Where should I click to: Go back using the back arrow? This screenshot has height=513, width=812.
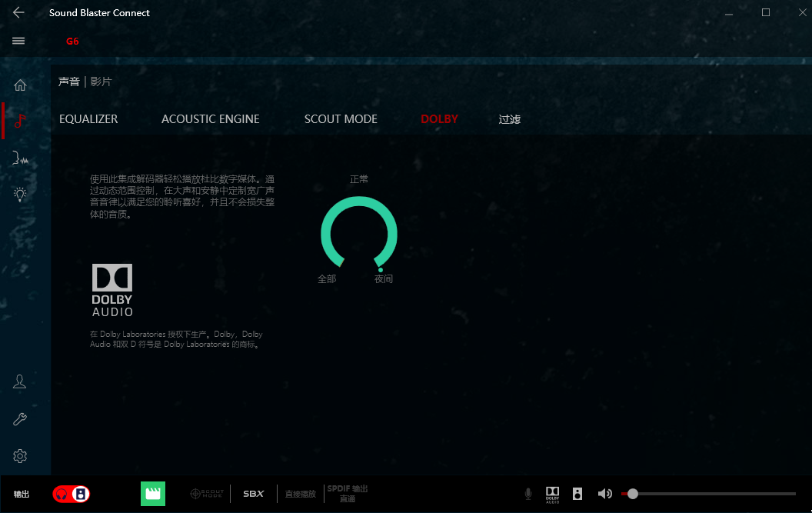point(18,12)
